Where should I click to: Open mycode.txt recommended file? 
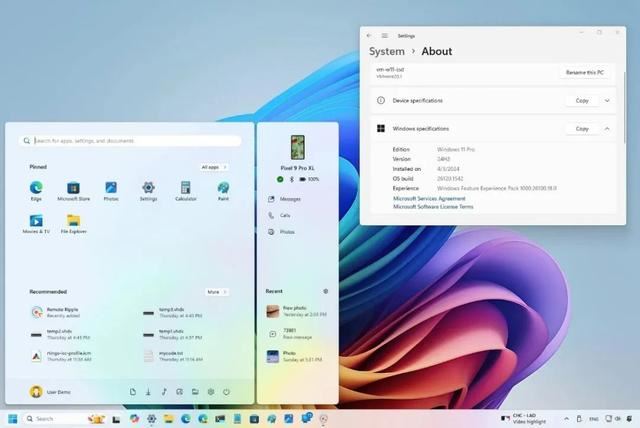coord(172,356)
